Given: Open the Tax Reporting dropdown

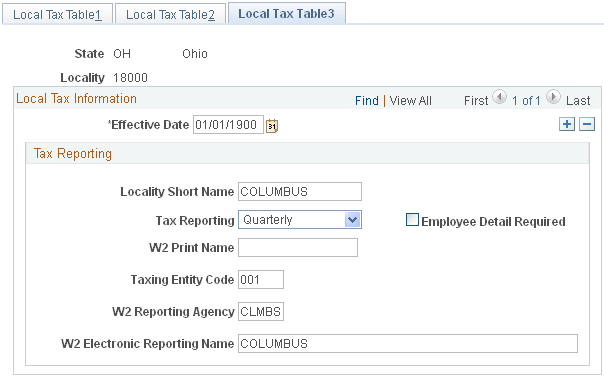Looking at the screenshot, I should 300,220.
